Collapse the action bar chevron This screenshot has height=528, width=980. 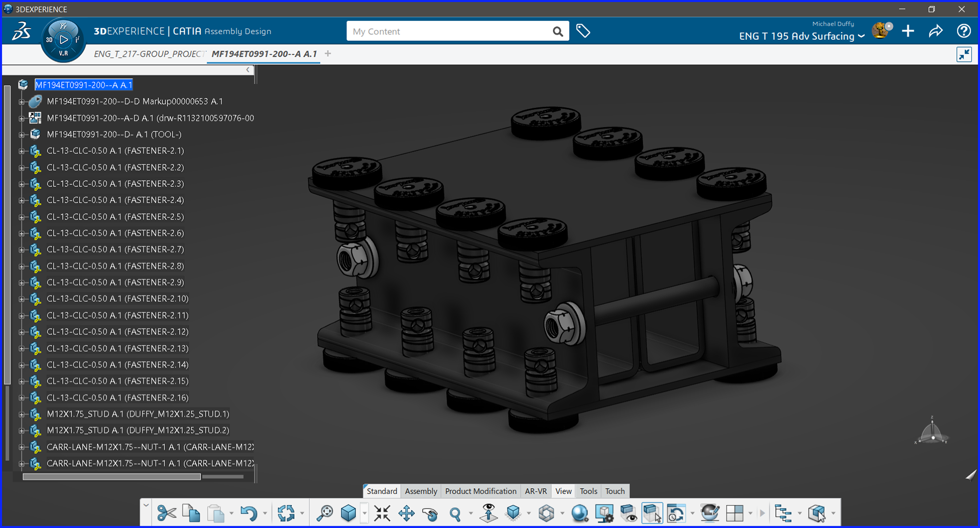(146, 506)
